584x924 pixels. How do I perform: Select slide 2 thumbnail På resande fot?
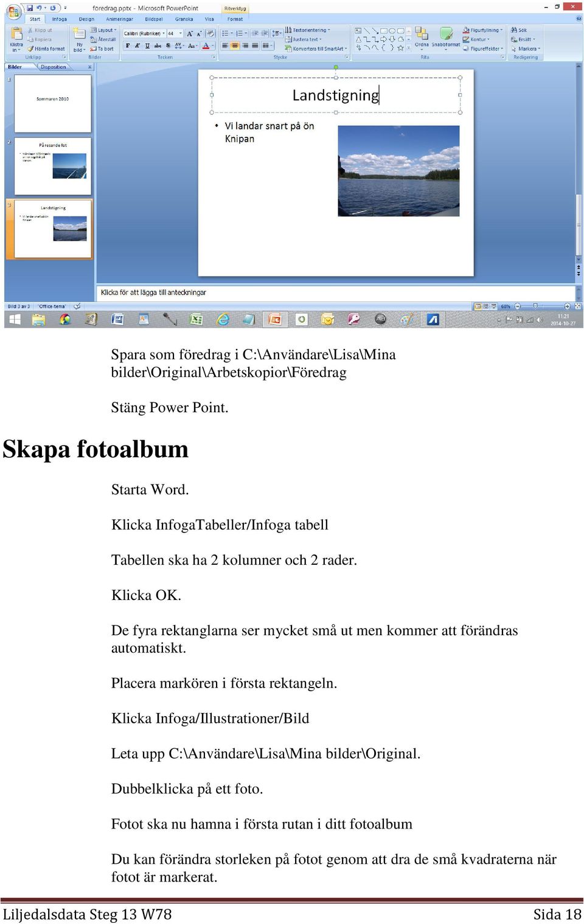click(53, 166)
